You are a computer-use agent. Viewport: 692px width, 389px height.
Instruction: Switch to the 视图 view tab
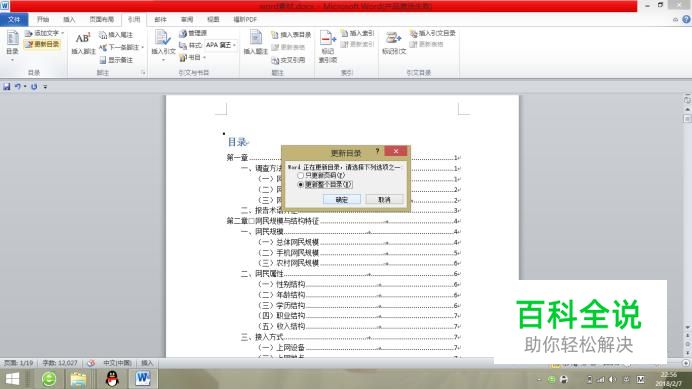point(213,19)
